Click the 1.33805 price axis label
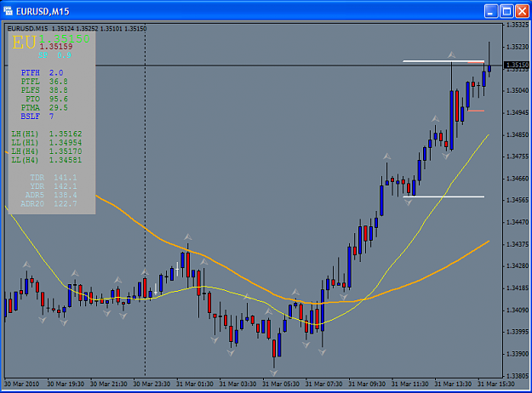 [518, 375]
